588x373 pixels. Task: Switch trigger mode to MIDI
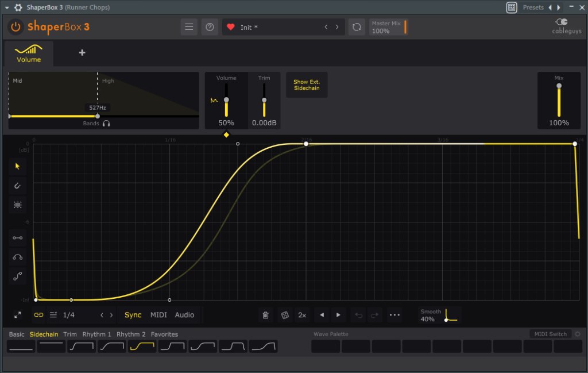[x=158, y=315]
